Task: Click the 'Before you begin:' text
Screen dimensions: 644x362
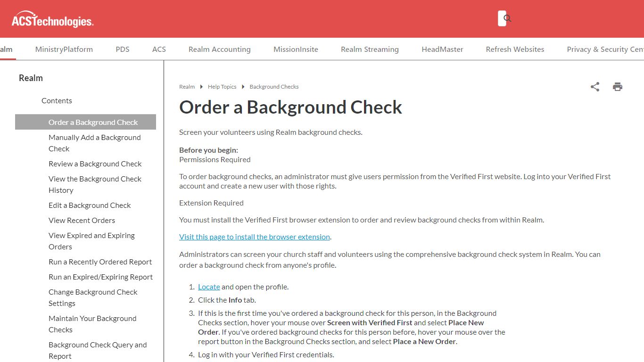Action: point(209,150)
